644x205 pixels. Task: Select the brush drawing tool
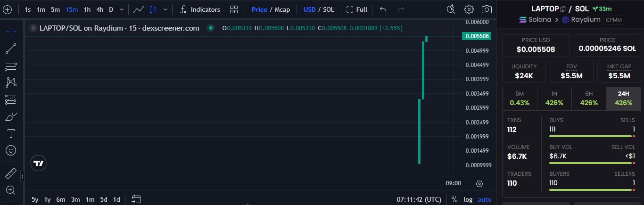(11, 116)
